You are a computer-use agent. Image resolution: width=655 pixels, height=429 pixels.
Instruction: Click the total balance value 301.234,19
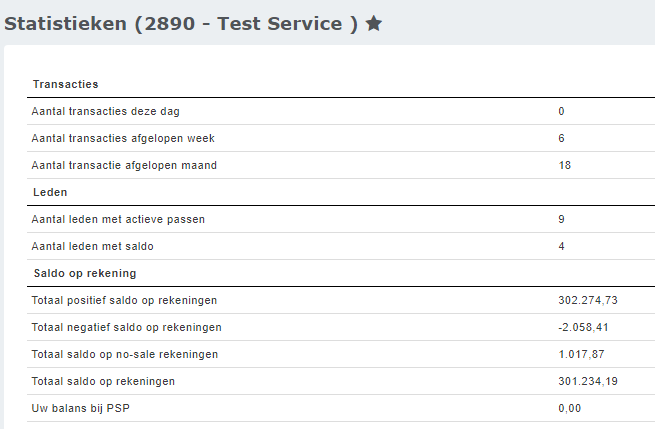click(x=587, y=380)
